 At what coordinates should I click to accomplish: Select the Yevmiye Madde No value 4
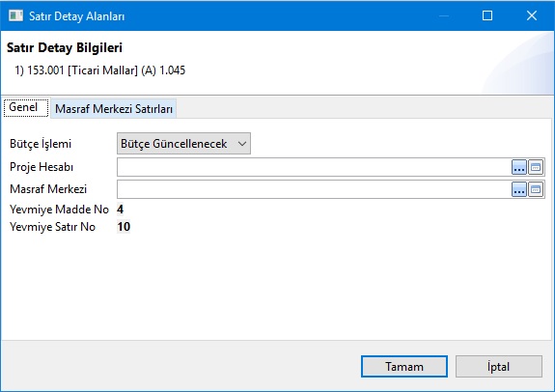[121, 210]
